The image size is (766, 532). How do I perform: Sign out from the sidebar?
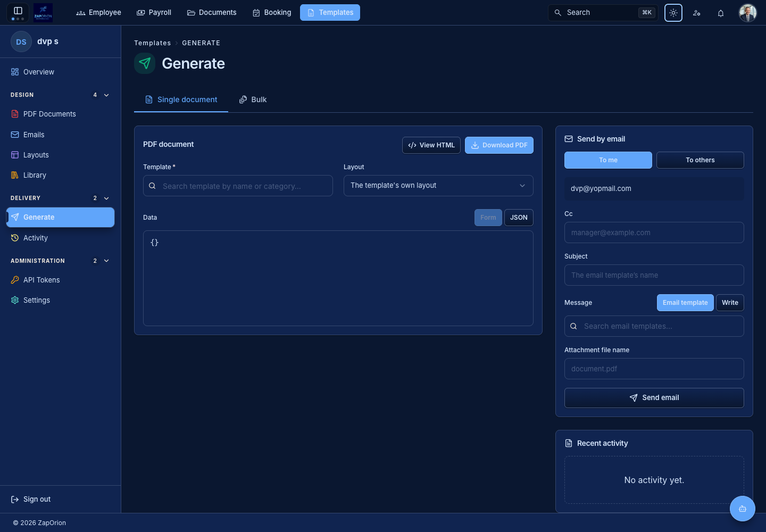coord(31,499)
